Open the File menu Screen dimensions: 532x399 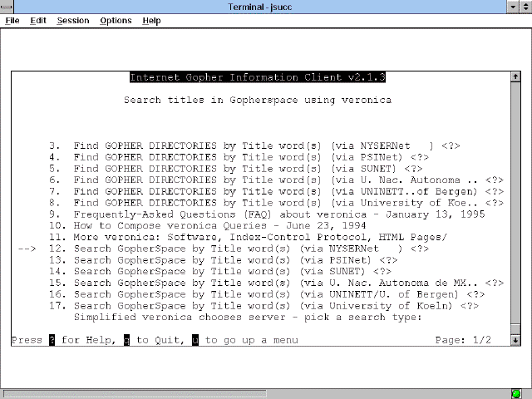(12, 21)
